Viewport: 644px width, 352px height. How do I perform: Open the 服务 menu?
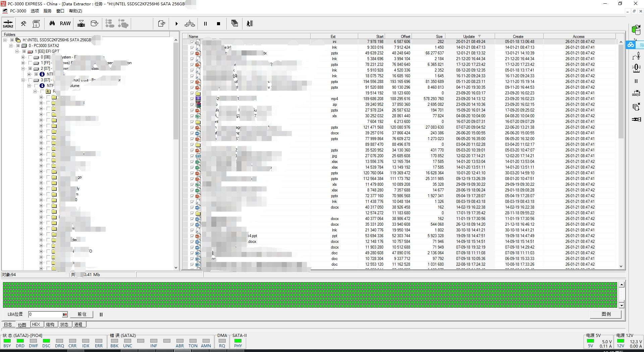(47, 11)
